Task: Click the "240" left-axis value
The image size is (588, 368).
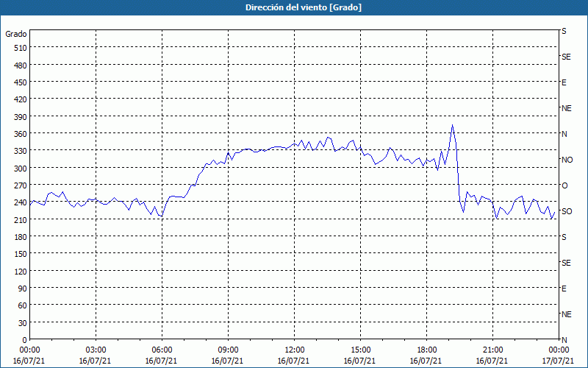Action: click(21, 203)
